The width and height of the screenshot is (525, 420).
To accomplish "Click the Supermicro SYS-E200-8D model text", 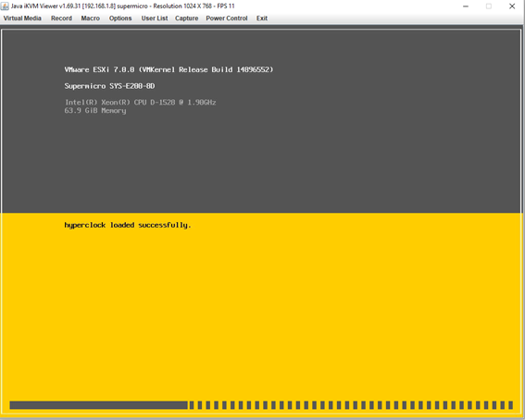I will click(x=109, y=86).
